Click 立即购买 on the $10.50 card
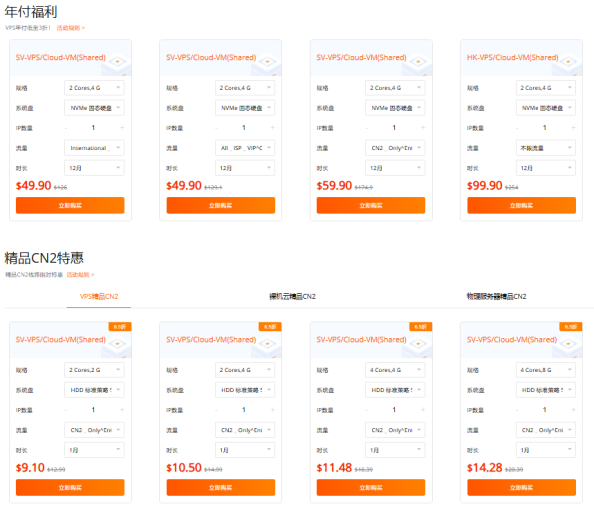The width and height of the screenshot is (594, 511). coord(220,488)
